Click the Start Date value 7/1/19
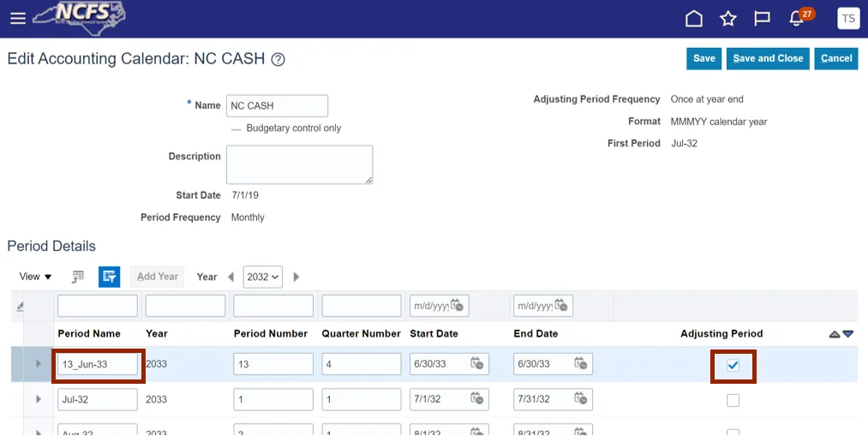Image resolution: width=868 pixels, height=436 pixels. coord(245,195)
